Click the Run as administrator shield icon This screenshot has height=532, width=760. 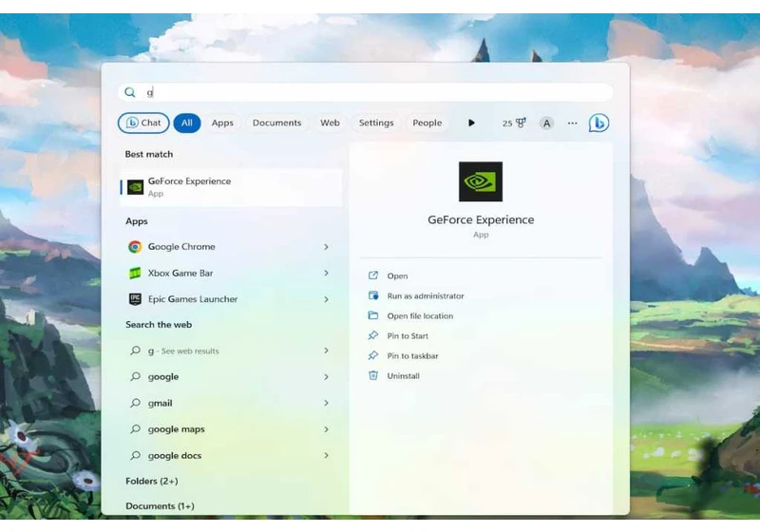pyautogui.click(x=372, y=295)
